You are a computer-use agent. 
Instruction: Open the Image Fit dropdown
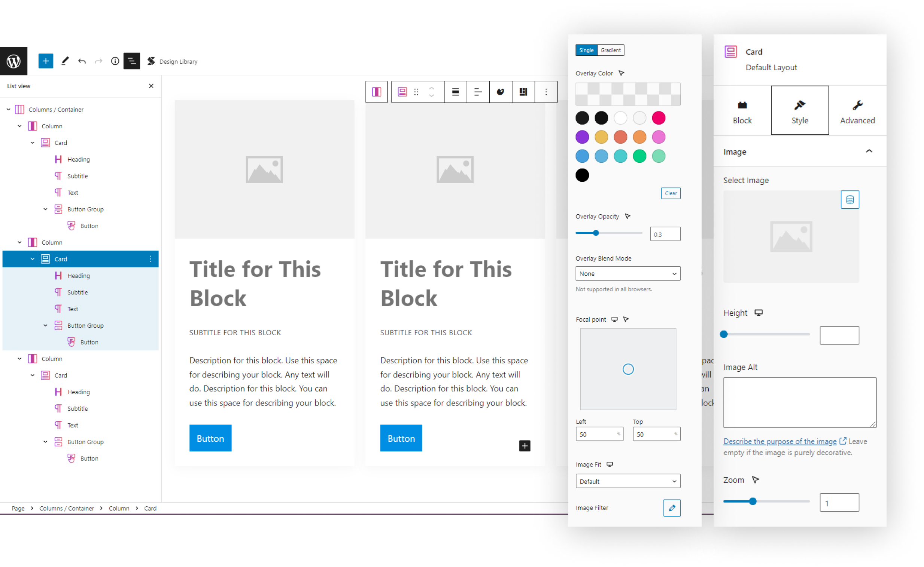[627, 481]
